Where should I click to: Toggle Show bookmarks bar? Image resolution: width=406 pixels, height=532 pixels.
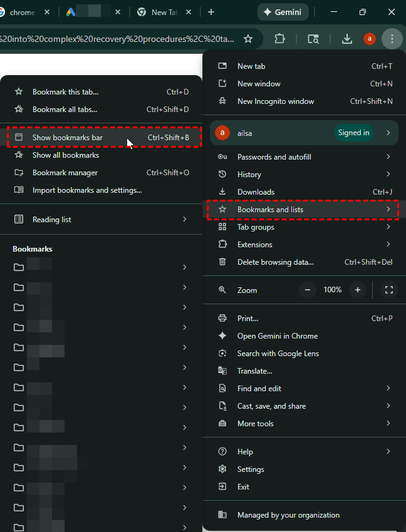[68, 138]
